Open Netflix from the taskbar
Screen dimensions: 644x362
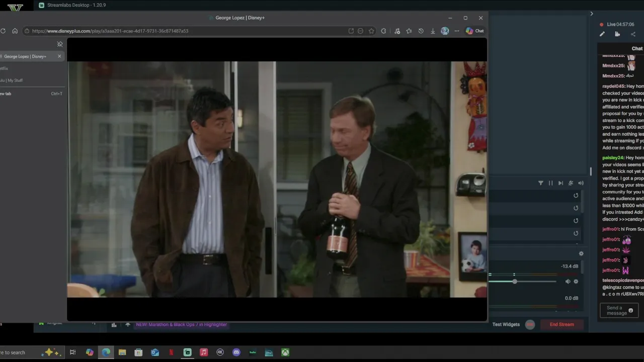click(x=171, y=352)
